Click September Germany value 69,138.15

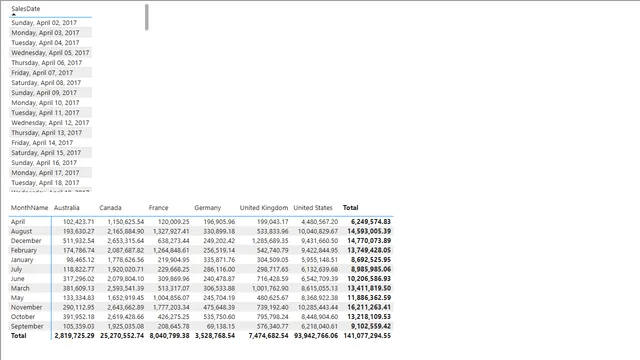[x=221, y=327]
